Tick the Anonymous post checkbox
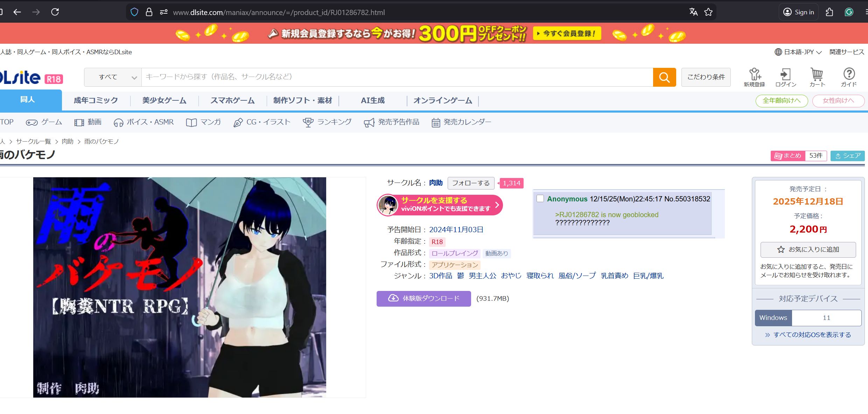 540,199
